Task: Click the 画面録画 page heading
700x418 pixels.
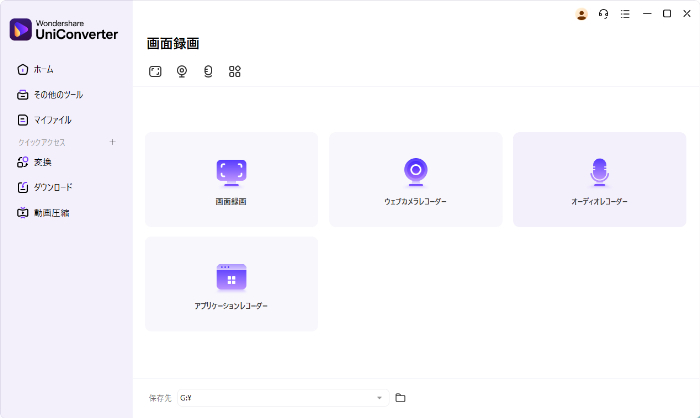Action: click(x=173, y=43)
